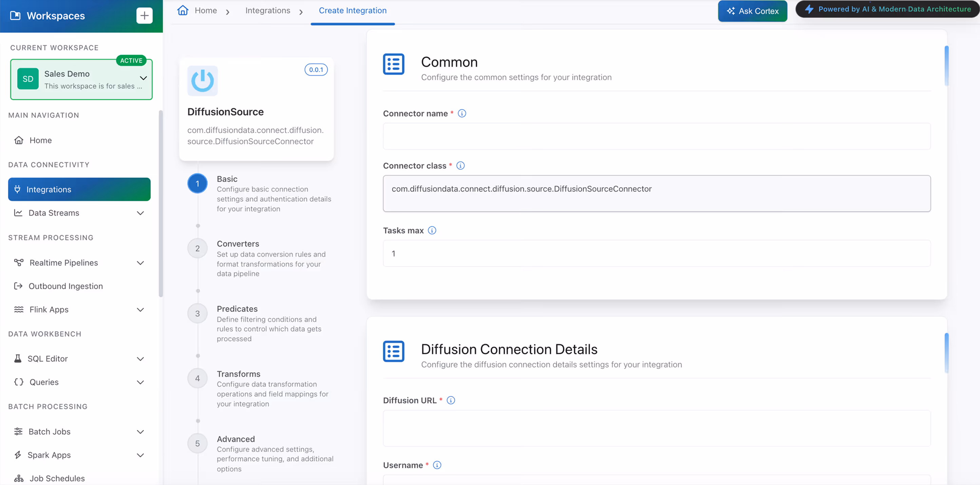Click the lightning bolt in Powered by banner
This screenshot has width=980, height=485.
(809, 9)
